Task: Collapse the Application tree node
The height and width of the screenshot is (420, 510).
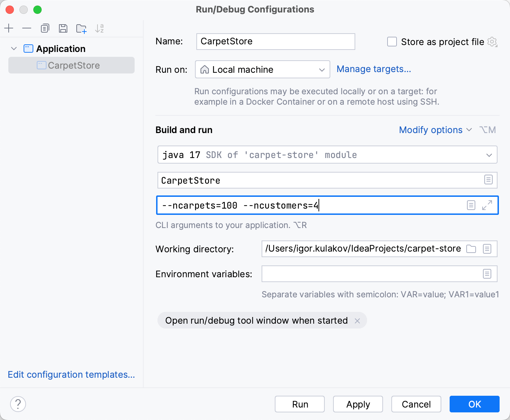Action: point(14,49)
